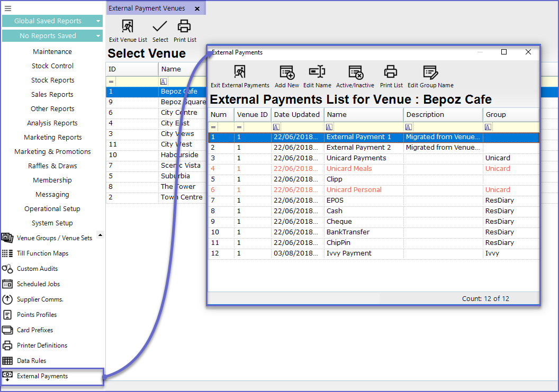Open the hamburger menu icon

pos(8,8)
